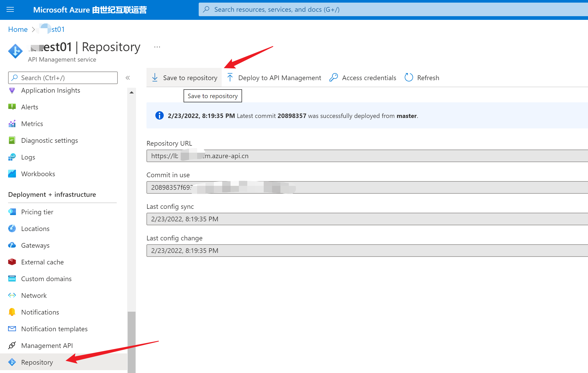Click the Metrics chart icon in sidebar
This screenshot has width=588, height=373.
[12, 124]
